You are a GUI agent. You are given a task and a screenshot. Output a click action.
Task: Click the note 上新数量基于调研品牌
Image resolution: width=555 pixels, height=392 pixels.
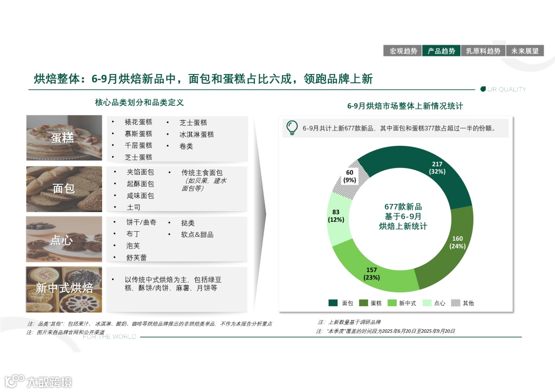(349, 322)
